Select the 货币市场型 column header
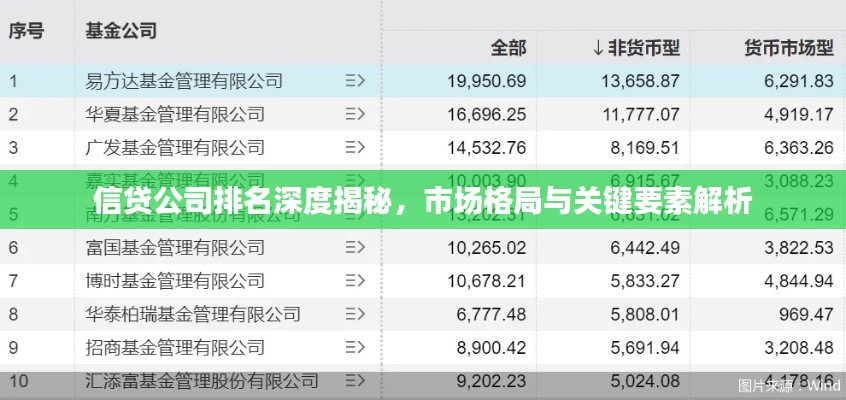 click(x=789, y=47)
